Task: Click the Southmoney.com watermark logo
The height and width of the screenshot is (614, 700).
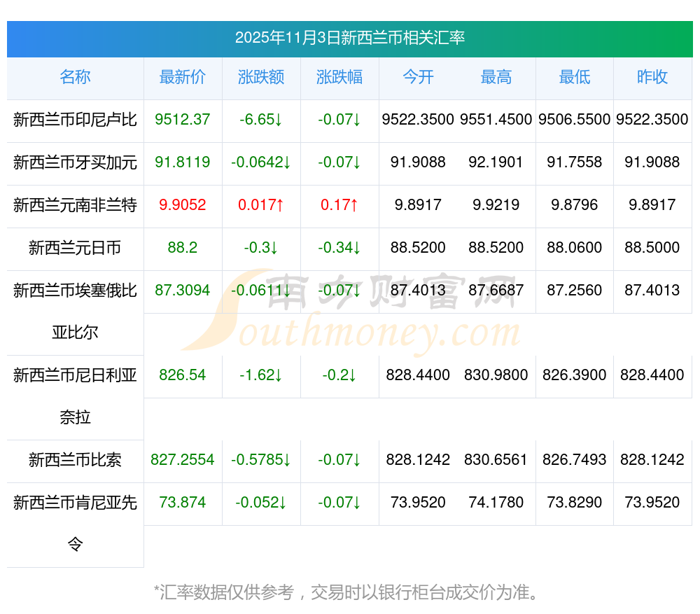Action: 350,312
